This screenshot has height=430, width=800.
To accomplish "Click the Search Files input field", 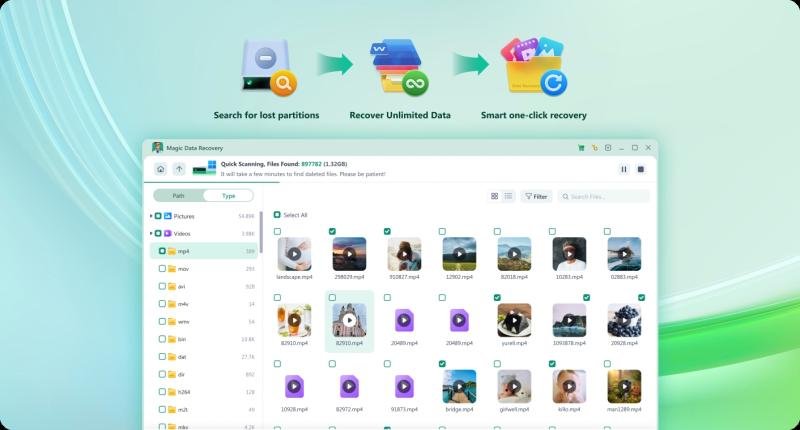I will point(604,196).
